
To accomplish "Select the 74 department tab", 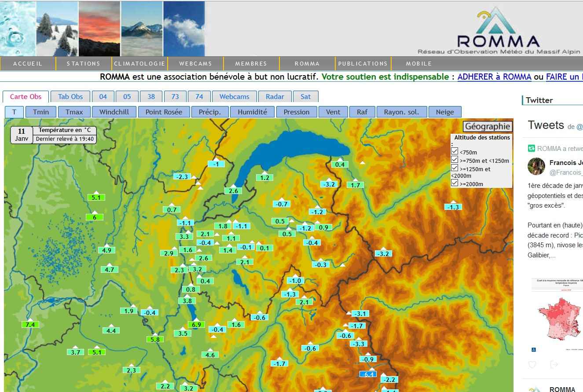I will [x=199, y=96].
